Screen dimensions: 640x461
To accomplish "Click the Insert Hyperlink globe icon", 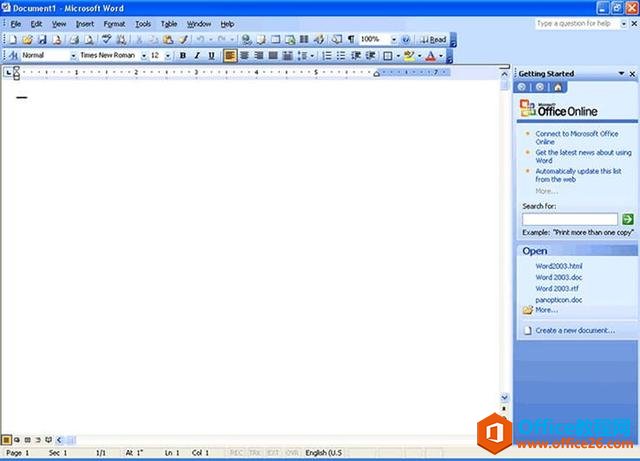I will click(x=246, y=40).
